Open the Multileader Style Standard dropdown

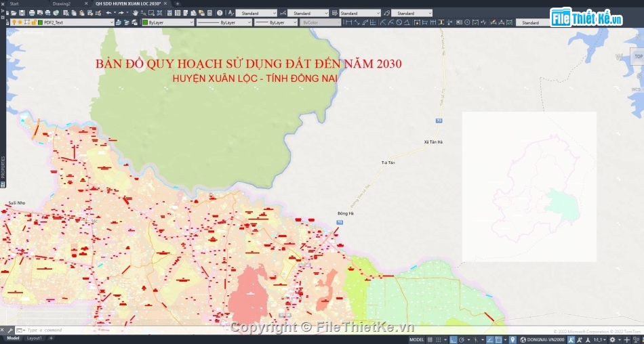[430, 13]
